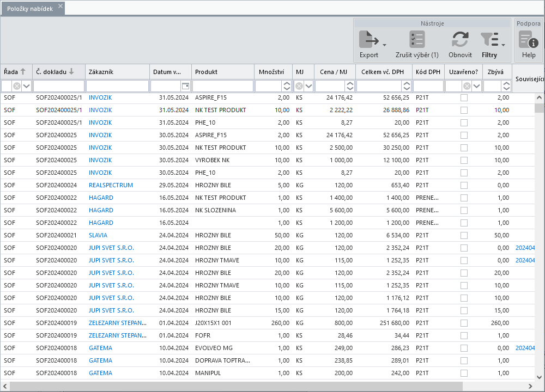Open 202404 related link in EVOLVEO MG row
Image resolution: width=545 pixels, height=392 pixels.
(525, 347)
